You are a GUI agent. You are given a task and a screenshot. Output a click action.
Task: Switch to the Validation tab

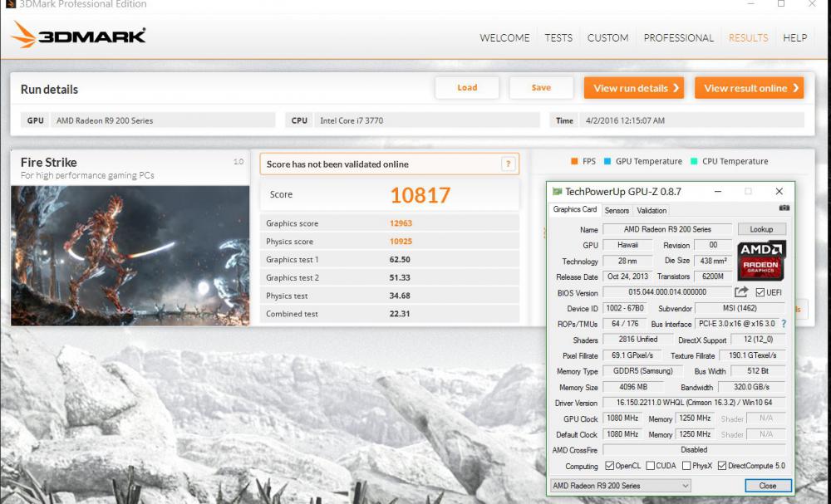[652, 211]
